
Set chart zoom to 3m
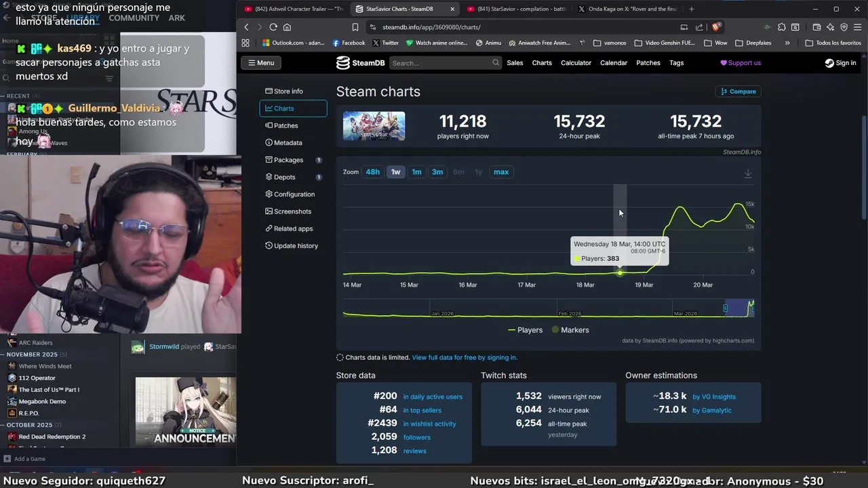[437, 172]
